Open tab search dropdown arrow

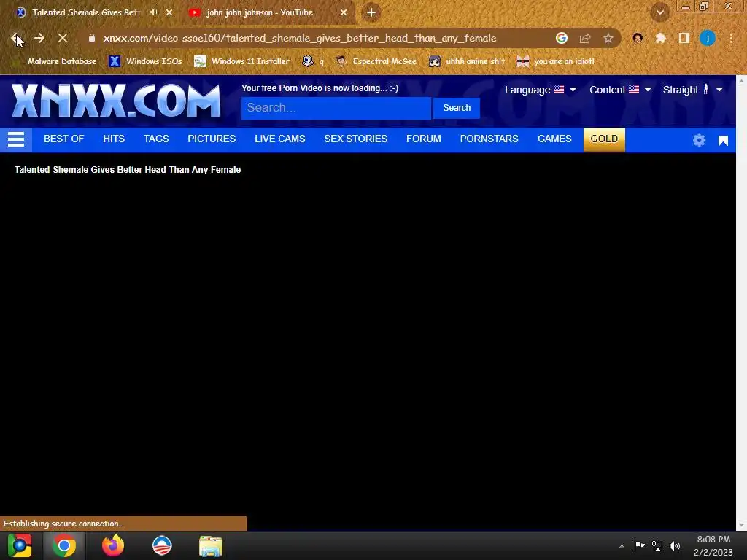click(659, 13)
